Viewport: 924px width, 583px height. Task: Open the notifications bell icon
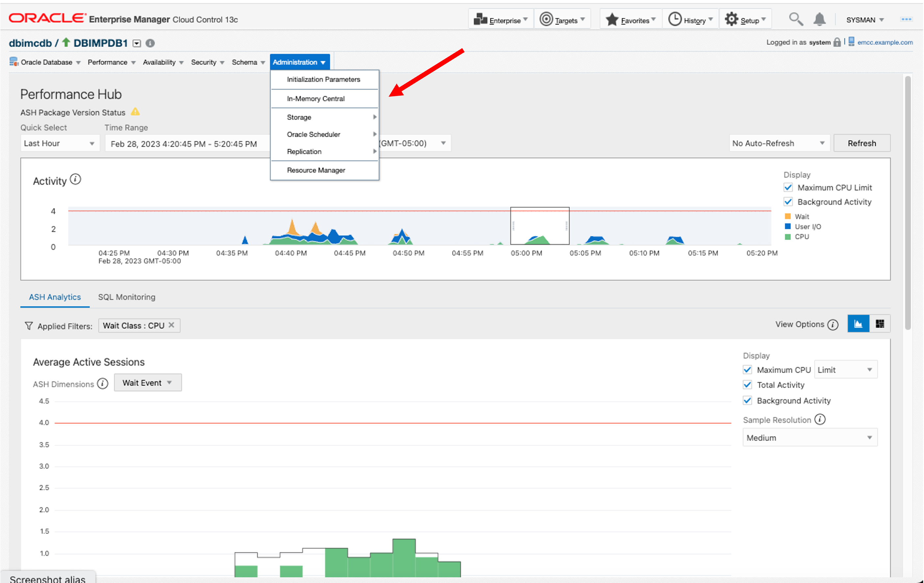pyautogui.click(x=819, y=19)
